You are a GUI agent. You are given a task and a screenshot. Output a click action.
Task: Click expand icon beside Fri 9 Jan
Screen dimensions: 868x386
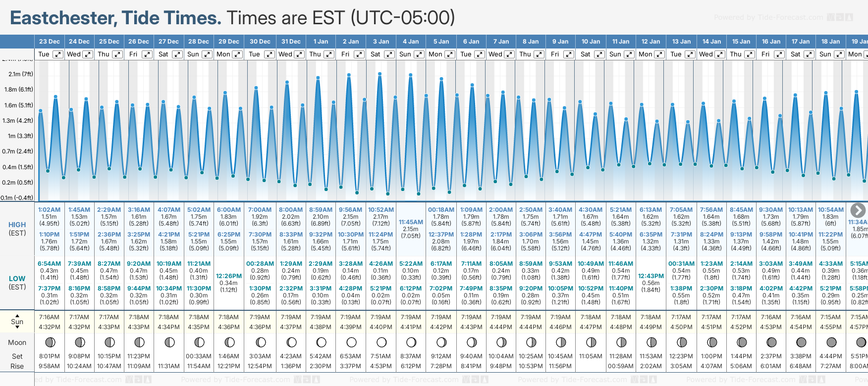coord(569,54)
